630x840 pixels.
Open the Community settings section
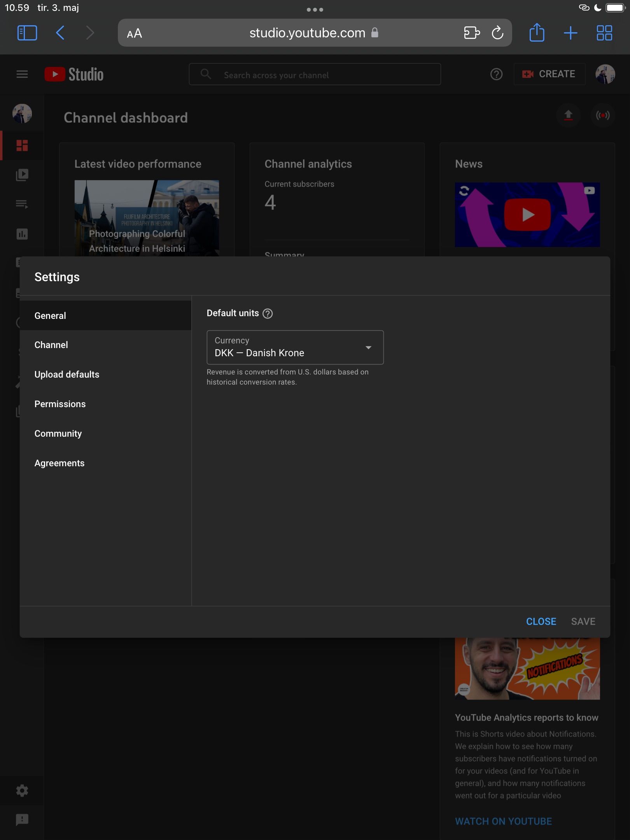tap(58, 433)
